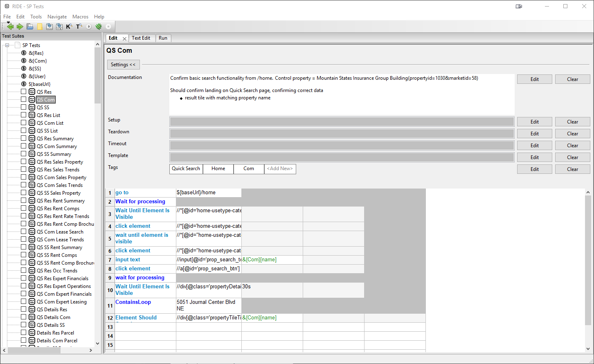Click the green Go Back arrow

(x=10, y=27)
